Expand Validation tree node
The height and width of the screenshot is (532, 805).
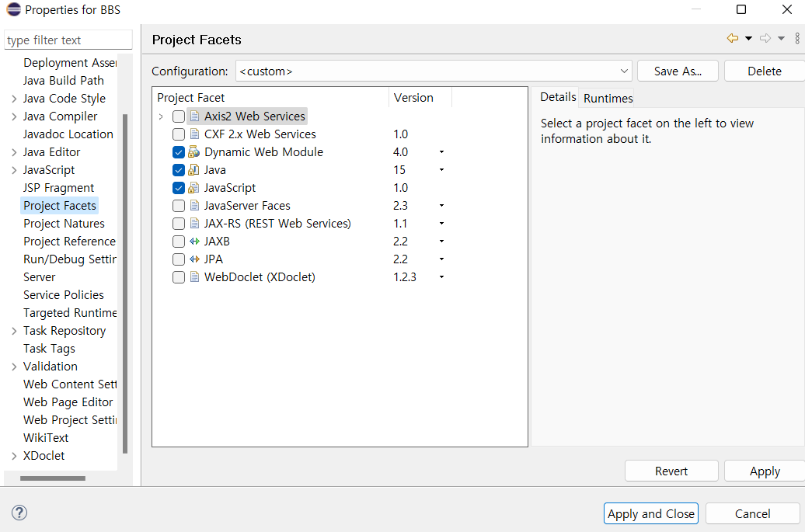14,367
